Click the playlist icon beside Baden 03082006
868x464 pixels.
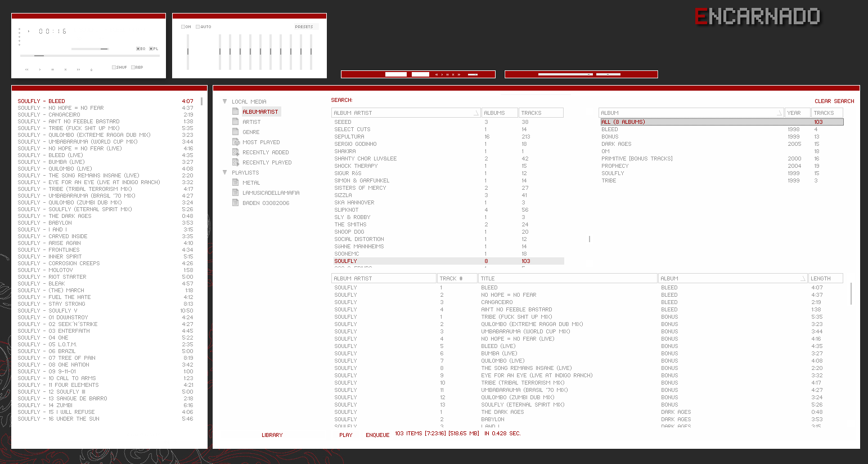(236, 203)
